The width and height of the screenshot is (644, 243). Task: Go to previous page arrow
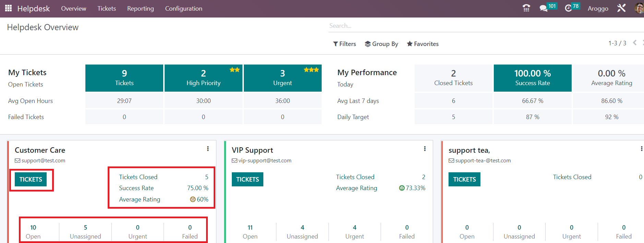coord(635,43)
